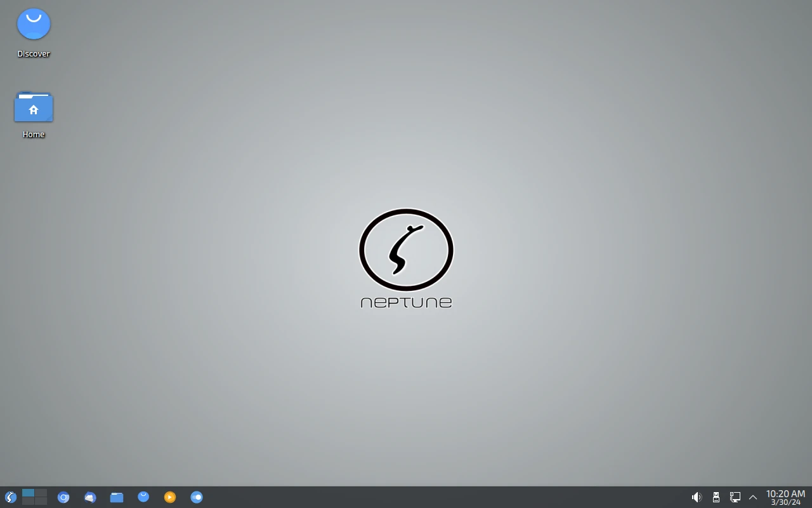Open Discover software center from the taskbar
This screenshot has width=812, height=508.
click(x=143, y=497)
